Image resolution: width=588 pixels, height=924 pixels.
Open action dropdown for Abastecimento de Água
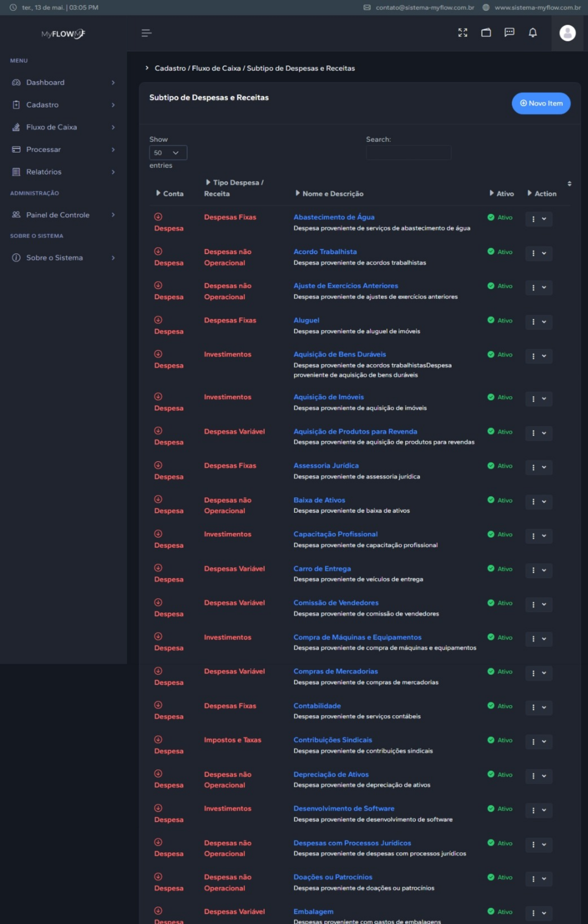click(538, 219)
